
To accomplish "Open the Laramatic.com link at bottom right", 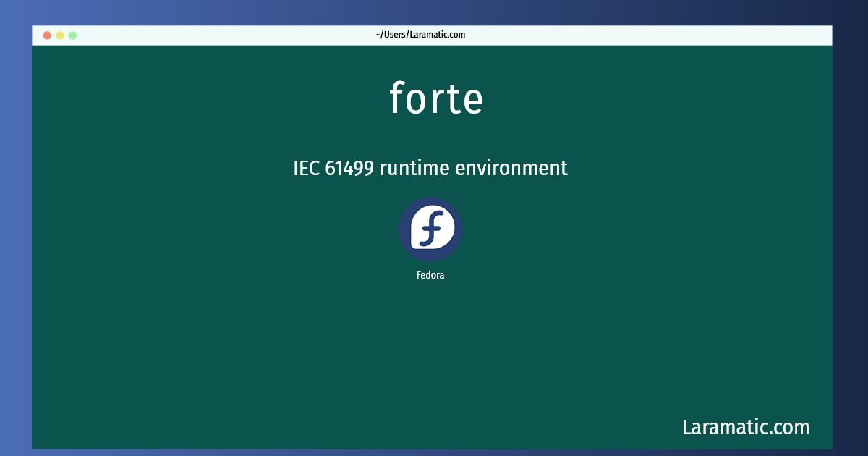I will pos(746,427).
